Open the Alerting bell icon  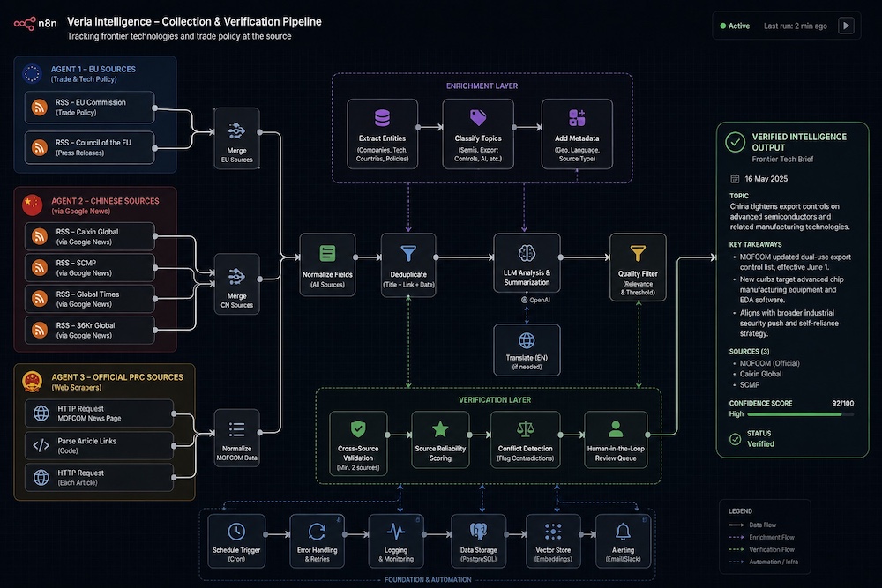click(x=623, y=532)
